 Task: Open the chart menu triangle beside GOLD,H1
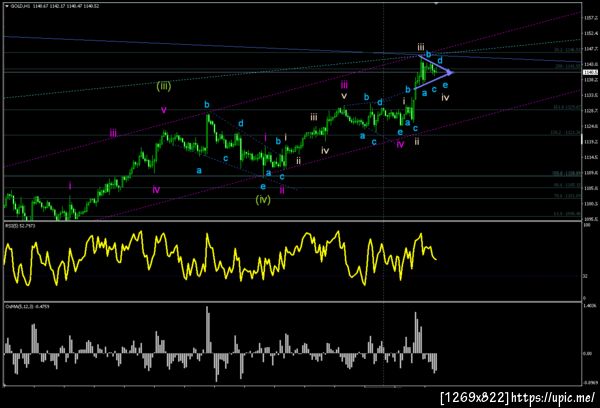(x=7, y=6)
